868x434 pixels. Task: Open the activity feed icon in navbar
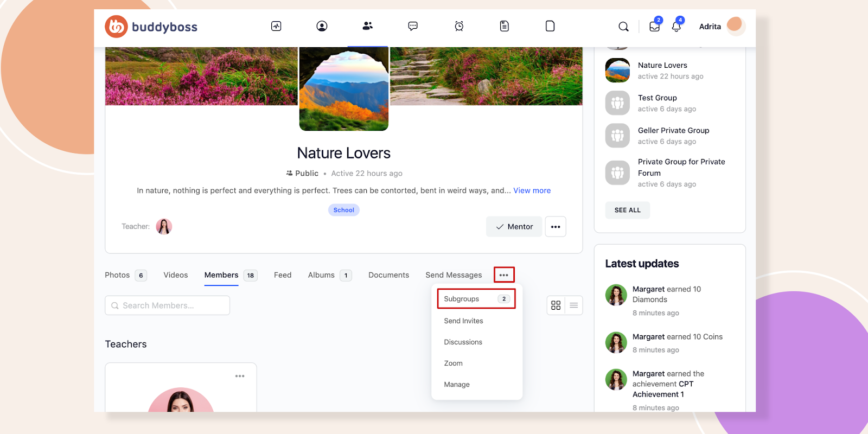click(276, 26)
